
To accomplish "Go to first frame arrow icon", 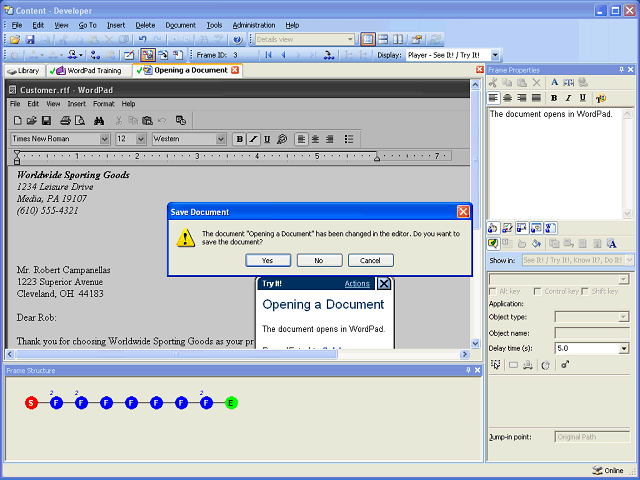I will point(268,55).
